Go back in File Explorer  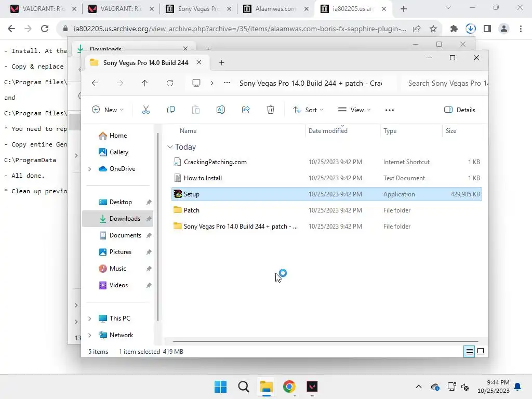95,83
